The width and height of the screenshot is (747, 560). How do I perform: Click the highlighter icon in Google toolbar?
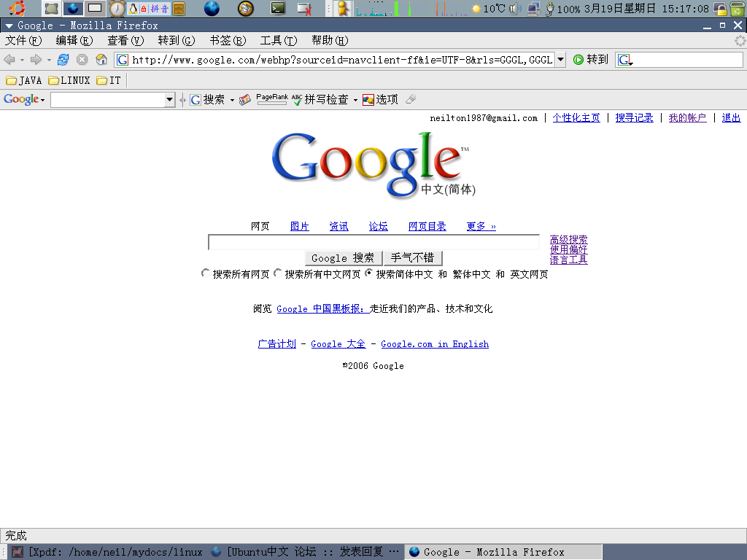[411, 99]
